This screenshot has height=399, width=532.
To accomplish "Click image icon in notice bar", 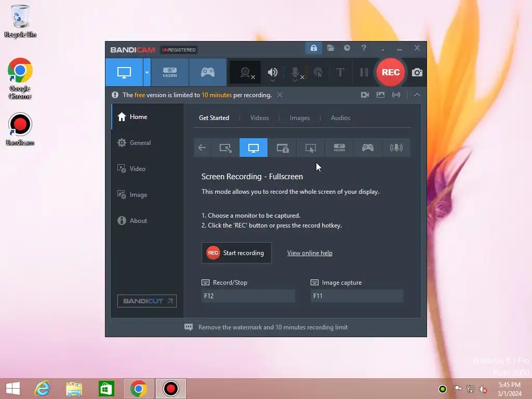I will click(x=380, y=95).
